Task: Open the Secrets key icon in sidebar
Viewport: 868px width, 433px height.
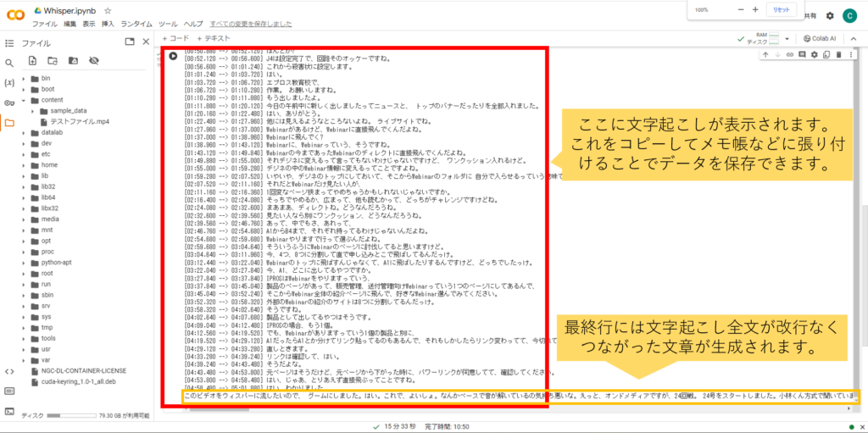Action: [x=8, y=103]
